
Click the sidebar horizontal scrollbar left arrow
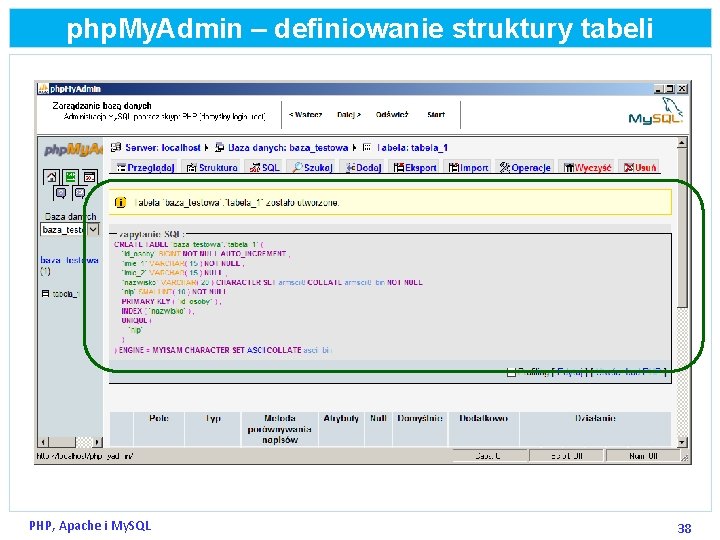[x=43, y=442]
